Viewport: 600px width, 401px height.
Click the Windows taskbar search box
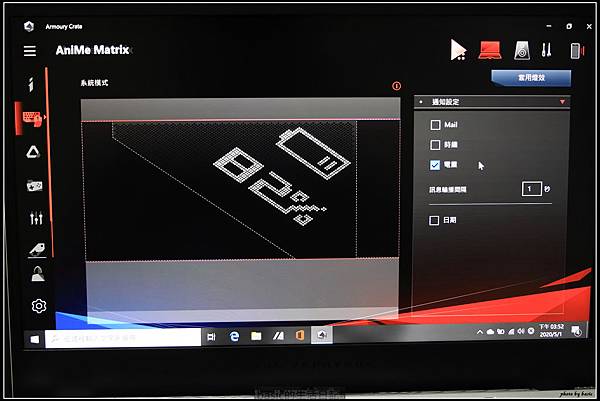pos(123,338)
